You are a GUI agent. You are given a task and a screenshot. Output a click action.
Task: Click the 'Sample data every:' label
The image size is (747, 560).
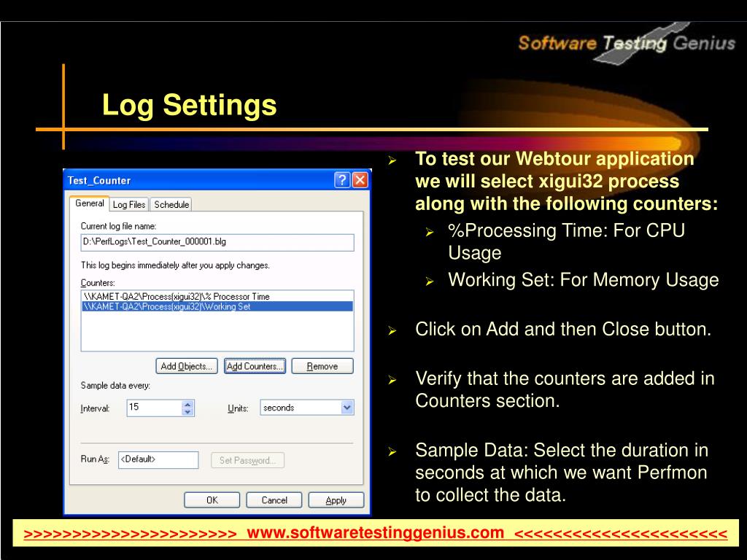click(115, 385)
